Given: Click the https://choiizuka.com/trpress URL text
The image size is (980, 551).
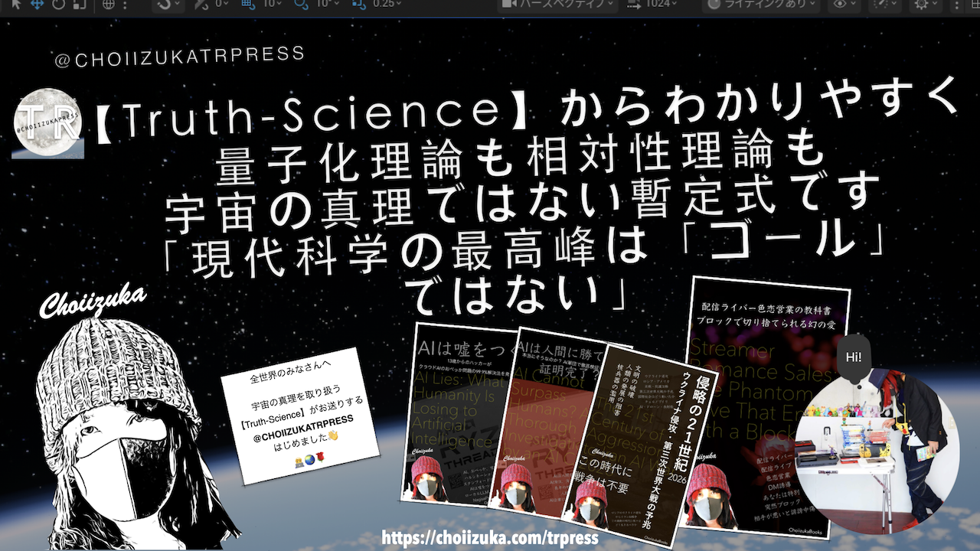Looking at the screenshot, I should coord(490,538).
